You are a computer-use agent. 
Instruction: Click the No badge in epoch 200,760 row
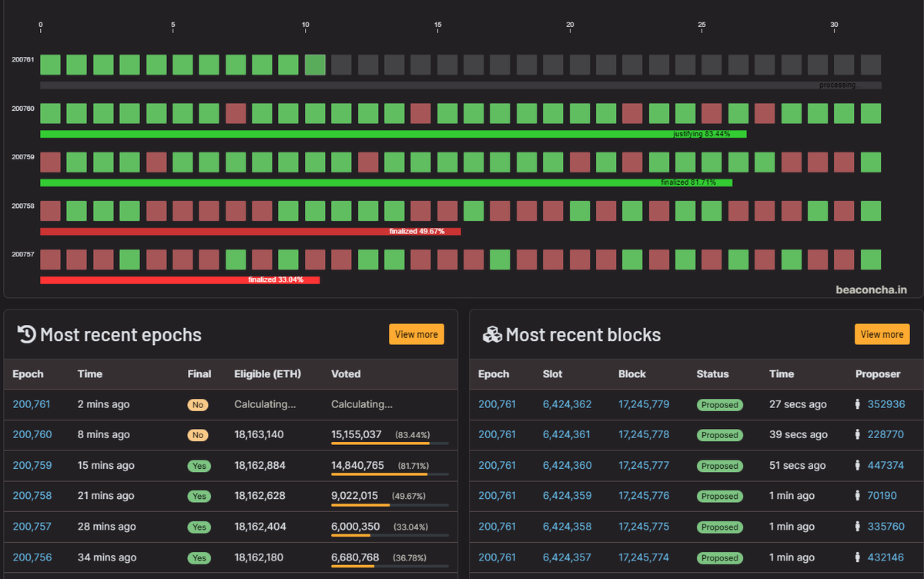tap(199, 435)
